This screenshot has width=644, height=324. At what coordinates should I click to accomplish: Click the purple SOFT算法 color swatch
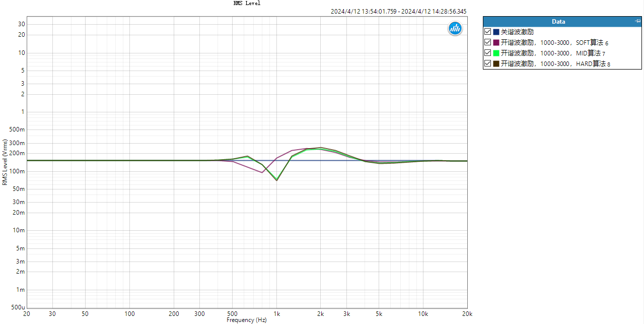(496, 42)
